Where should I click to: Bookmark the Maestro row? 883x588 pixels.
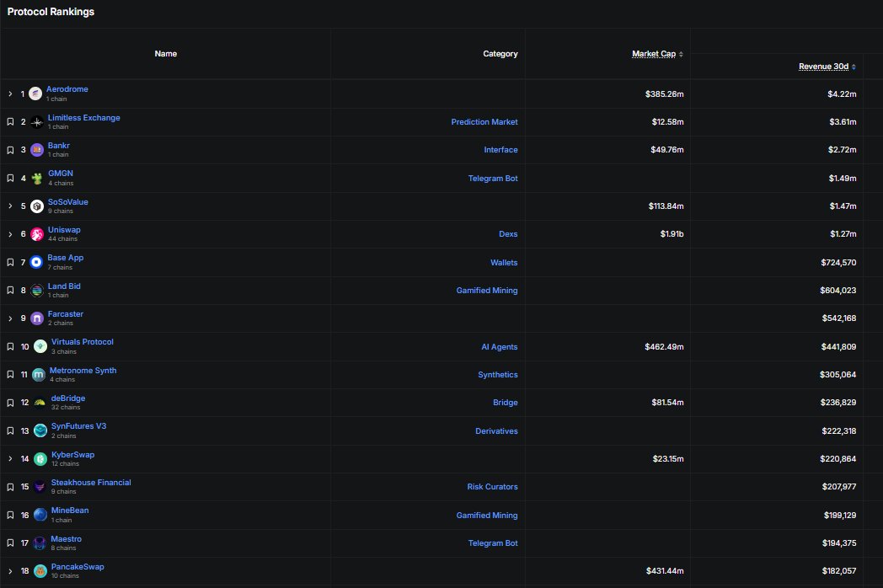pyautogui.click(x=10, y=543)
